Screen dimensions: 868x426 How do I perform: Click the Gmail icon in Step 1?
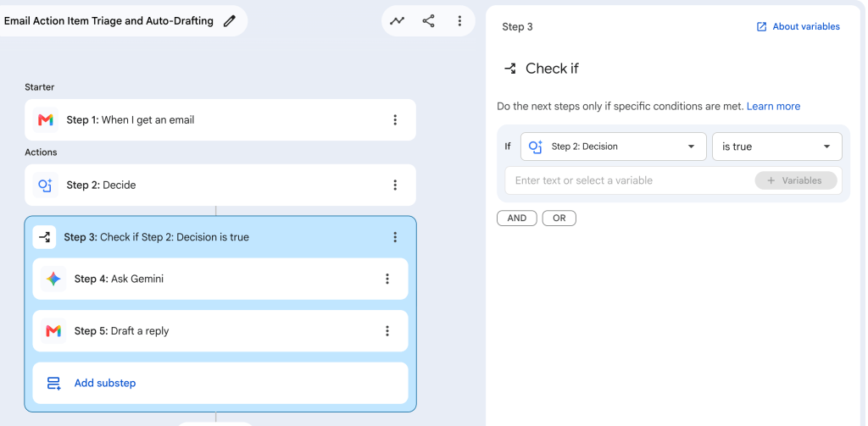[46, 120]
